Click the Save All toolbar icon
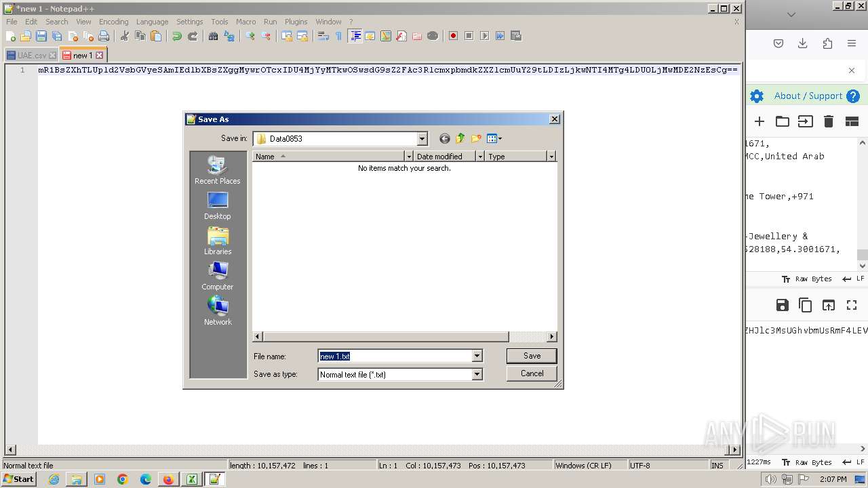 coord(57,36)
